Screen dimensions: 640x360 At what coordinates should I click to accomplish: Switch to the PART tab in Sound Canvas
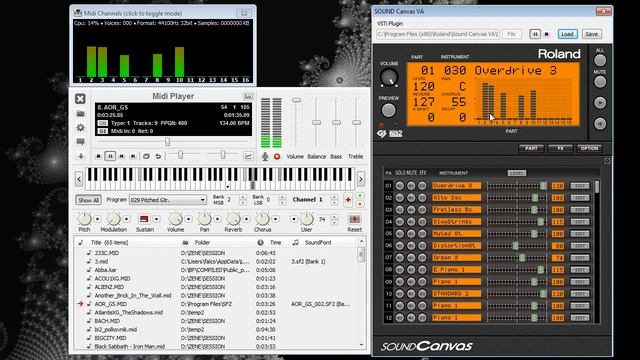pyautogui.click(x=531, y=149)
